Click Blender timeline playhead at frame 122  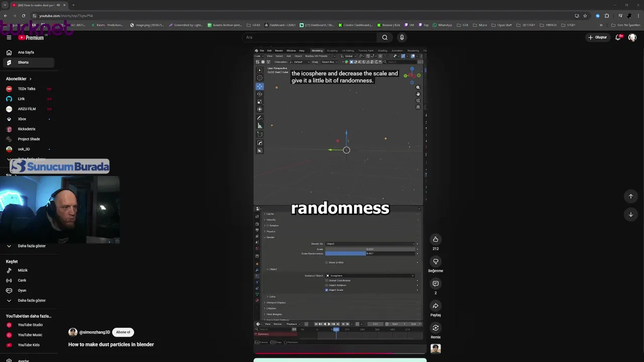pyautogui.click(x=336, y=330)
